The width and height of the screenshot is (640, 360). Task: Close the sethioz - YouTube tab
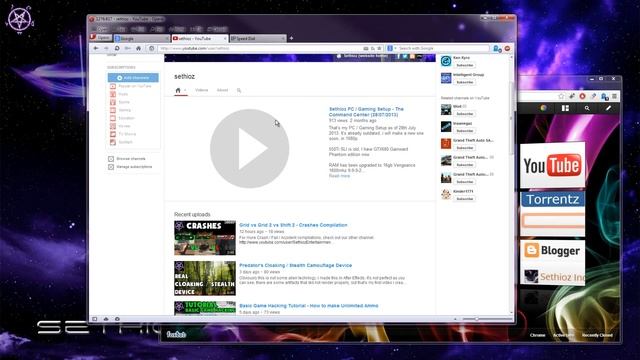click(x=225, y=38)
